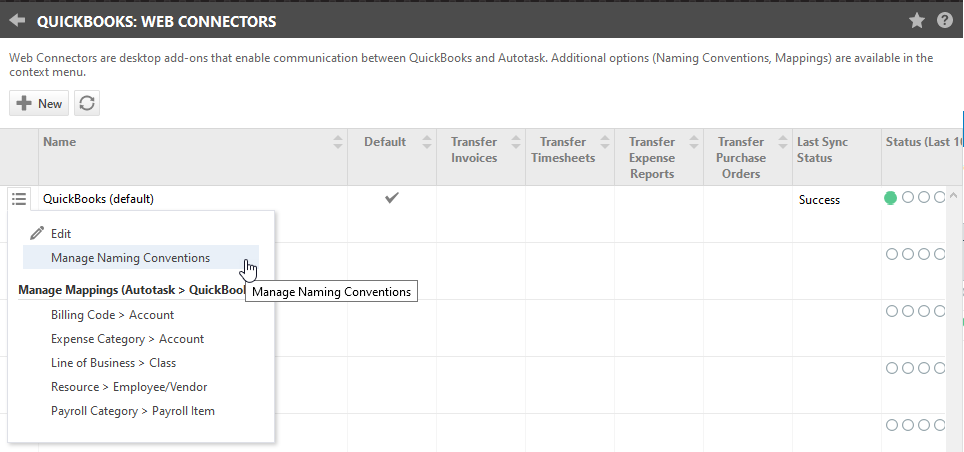Click the Edit pencil icon

pos(37,233)
